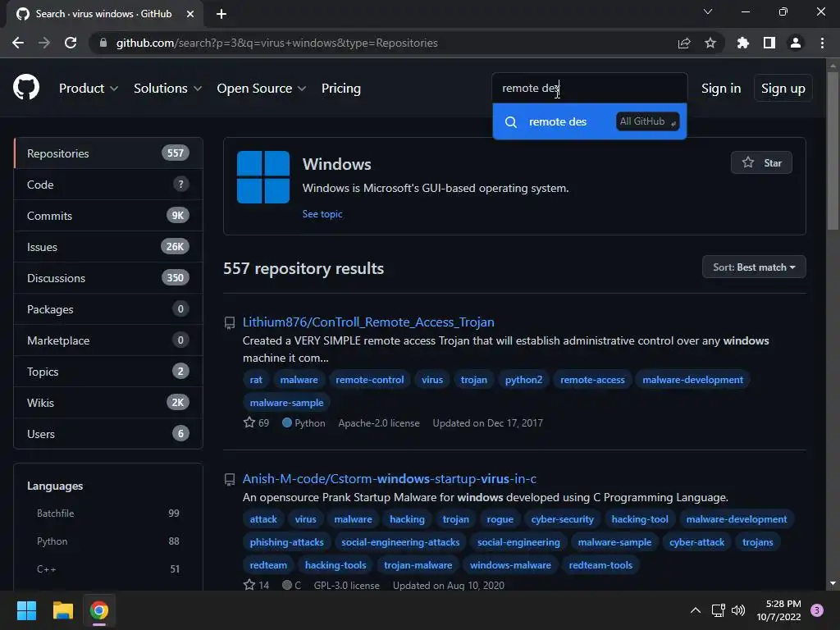Select the Commits filter in sidebar

108,216
